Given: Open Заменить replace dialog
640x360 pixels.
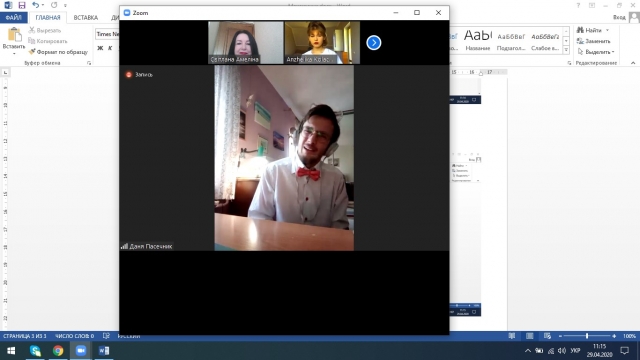Looking at the screenshot, I should pos(593,41).
